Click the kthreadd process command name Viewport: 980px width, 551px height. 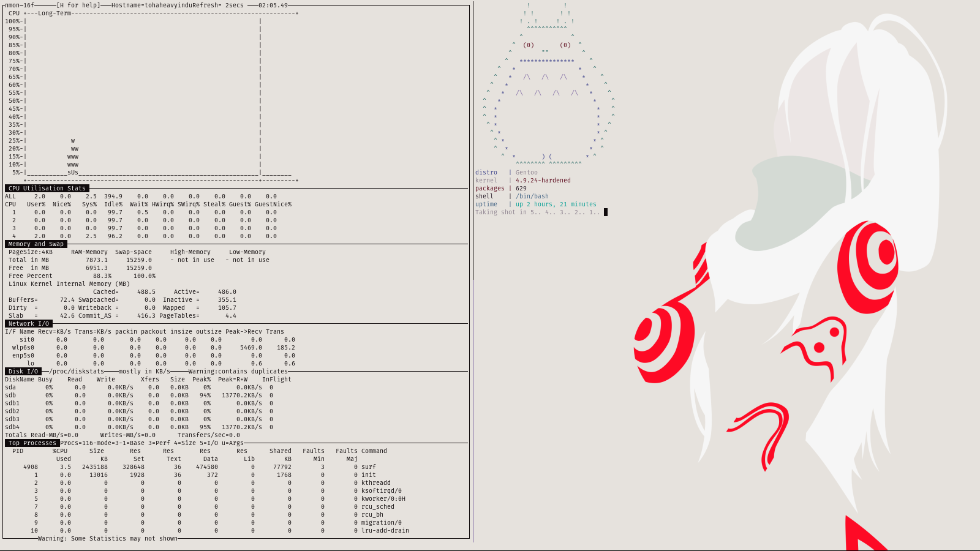(x=375, y=482)
